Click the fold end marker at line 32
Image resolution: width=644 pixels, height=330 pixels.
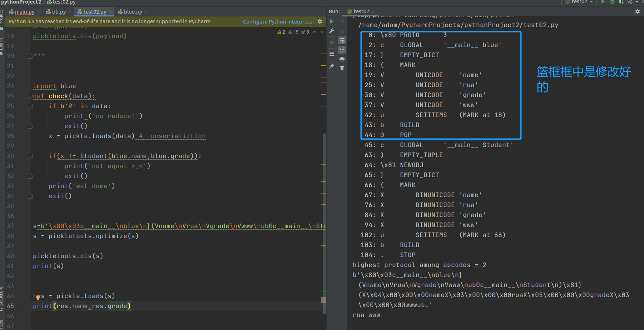[x=30, y=176]
